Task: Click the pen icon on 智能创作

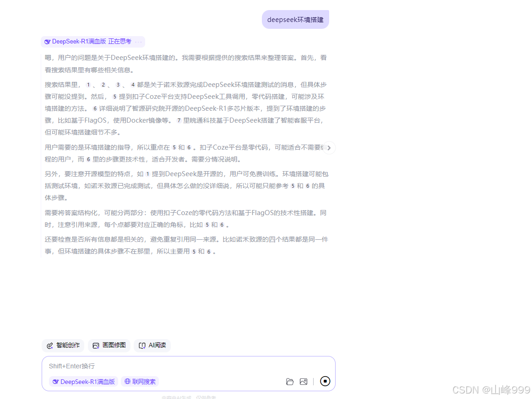Action: tap(50, 345)
